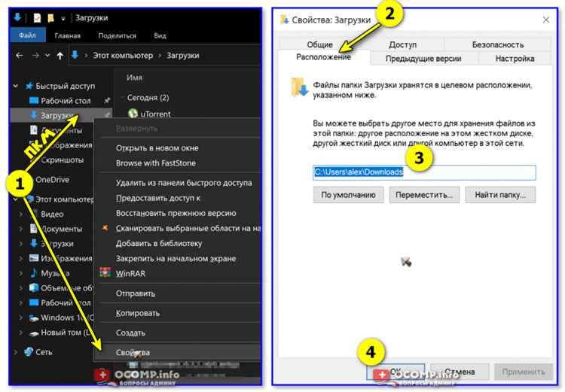
Task: Click the Up arrow in Explorer navigation
Action: coord(60,56)
